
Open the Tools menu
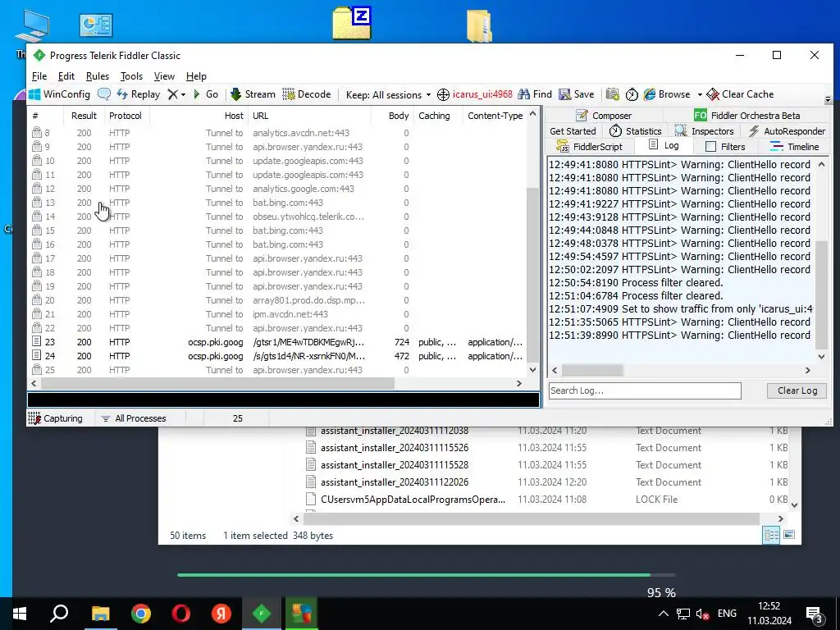pyautogui.click(x=131, y=76)
